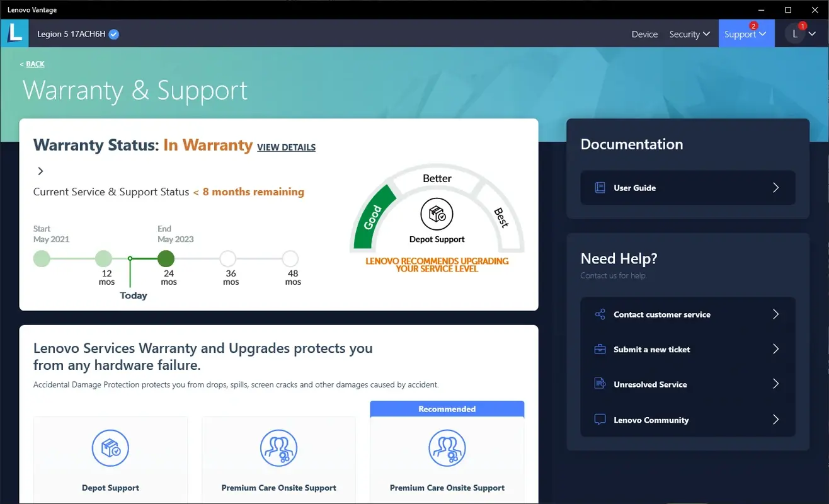
Task: Click the Lenovo Vantage logo
Action: (14, 33)
